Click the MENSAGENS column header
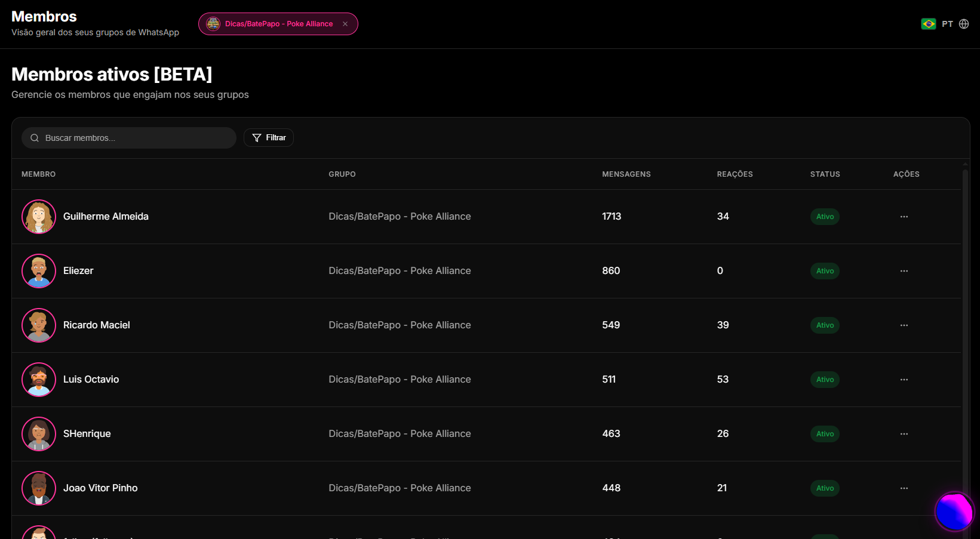This screenshot has height=539, width=980. tap(626, 174)
